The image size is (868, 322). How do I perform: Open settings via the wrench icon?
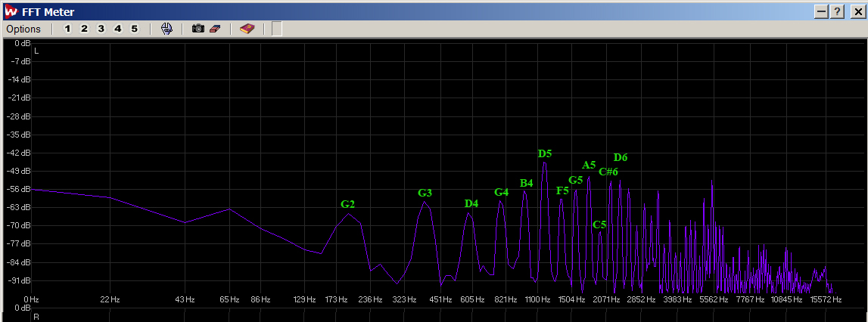point(167,29)
